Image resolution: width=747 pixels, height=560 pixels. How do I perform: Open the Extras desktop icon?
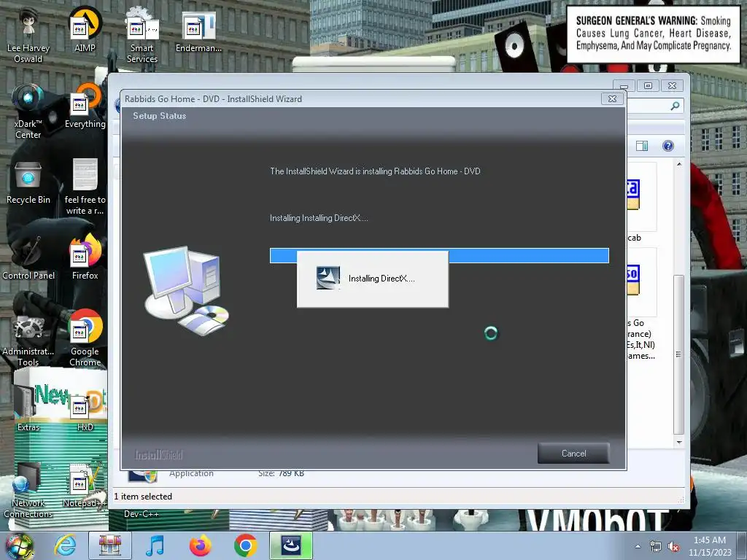click(x=28, y=408)
